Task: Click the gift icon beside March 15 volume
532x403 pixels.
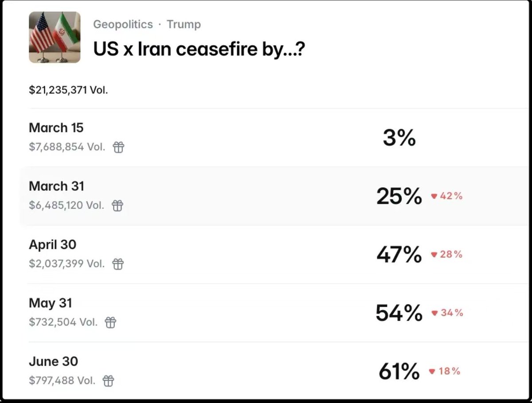Action: (118, 147)
